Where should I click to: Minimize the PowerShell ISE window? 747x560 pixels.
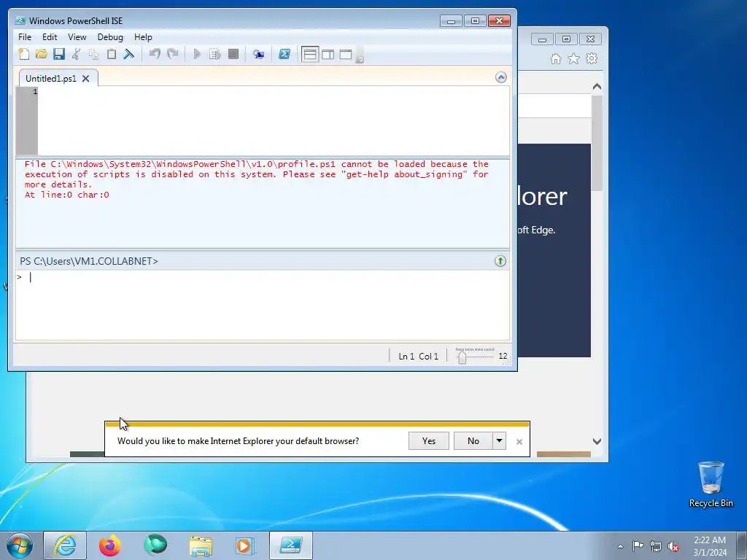451,21
